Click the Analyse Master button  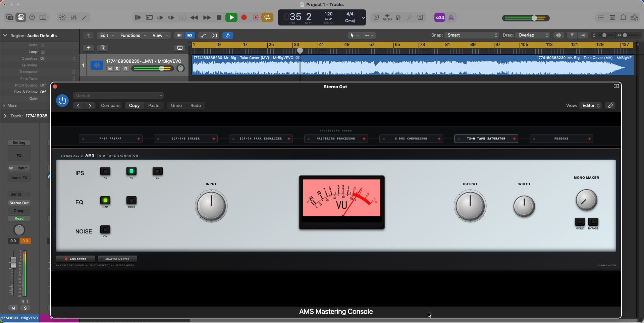coord(117,259)
